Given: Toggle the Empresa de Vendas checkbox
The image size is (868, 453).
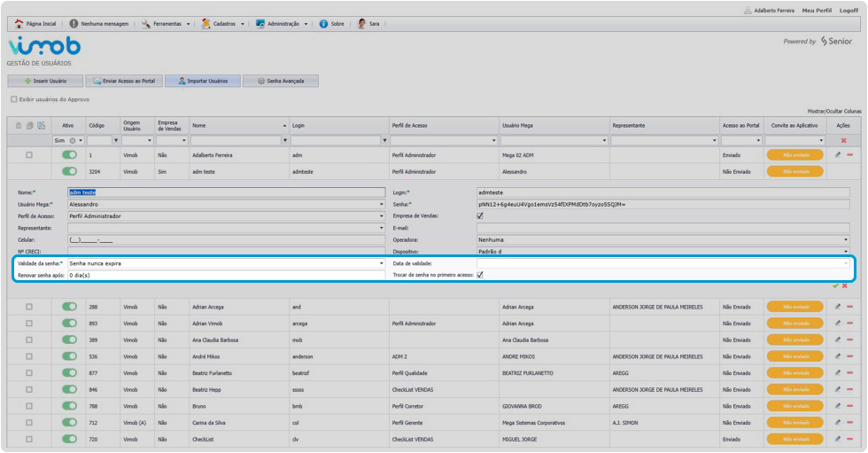Looking at the screenshot, I should [480, 215].
